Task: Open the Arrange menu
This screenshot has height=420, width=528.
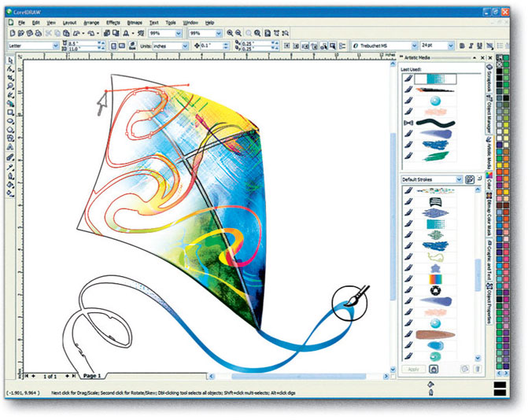Action: click(x=91, y=23)
